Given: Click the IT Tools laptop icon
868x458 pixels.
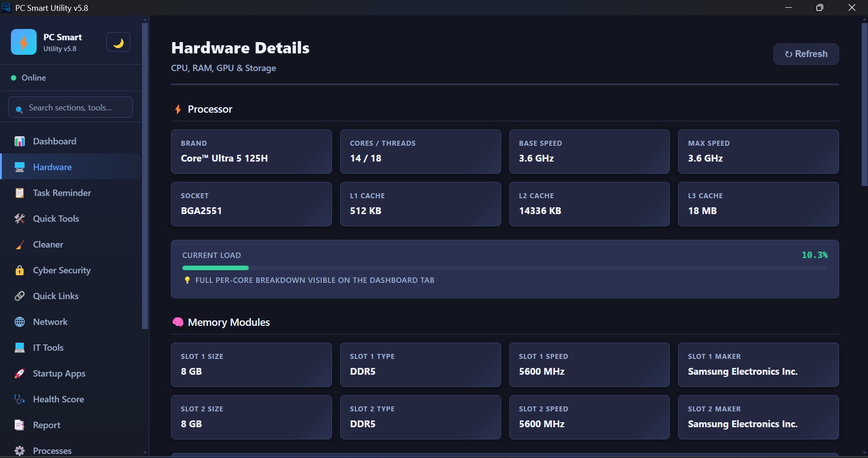Looking at the screenshot, I should point(19,348).
